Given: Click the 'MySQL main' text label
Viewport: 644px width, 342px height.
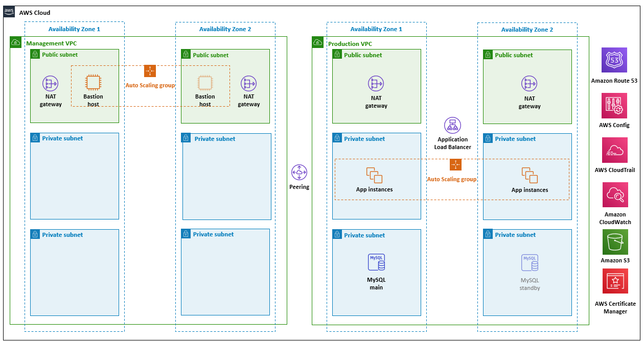Looking at the screenshot, I should (x=376, y=283).
